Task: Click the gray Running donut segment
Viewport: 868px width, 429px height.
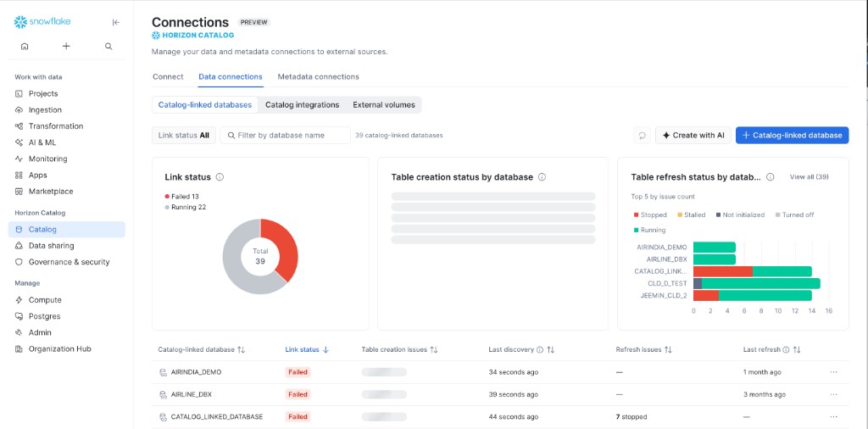Action: pos(233,260)
